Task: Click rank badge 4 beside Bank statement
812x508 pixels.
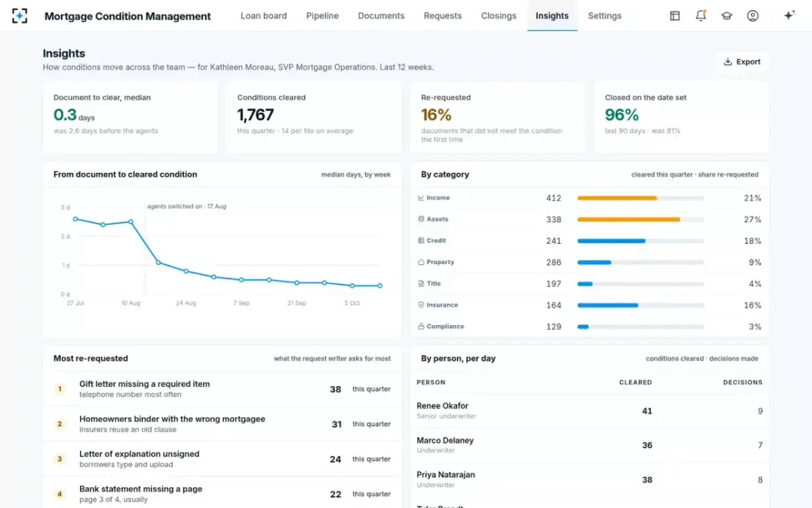Action: click(x=60, y=494)
